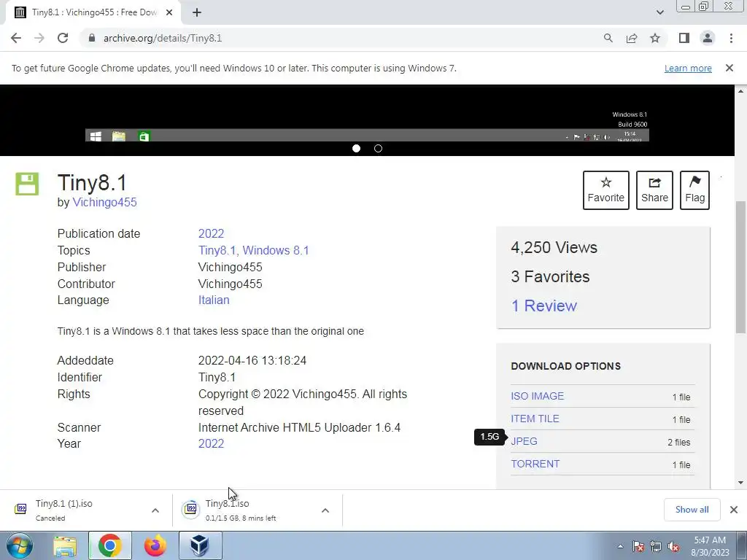Open Chrome side panel
Viewport: 747px width, 560px height.
pos(684,38)
